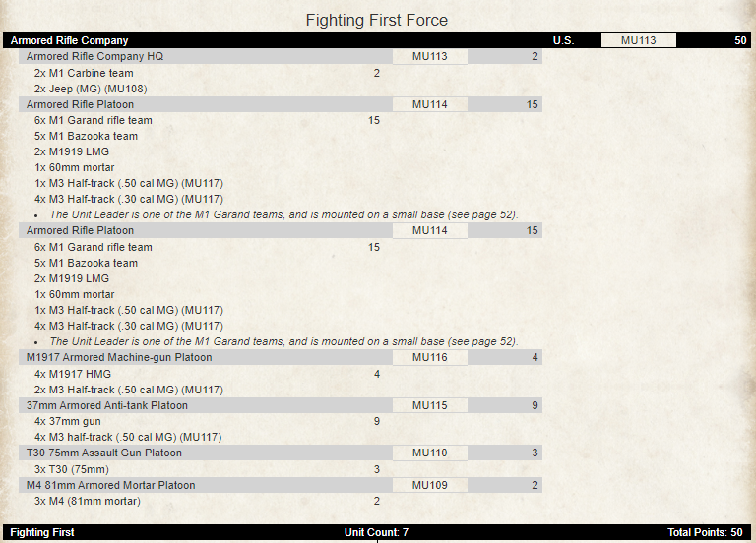
Task: Select the Armored Rifle Company HQ row
Action: pos(95,56)
